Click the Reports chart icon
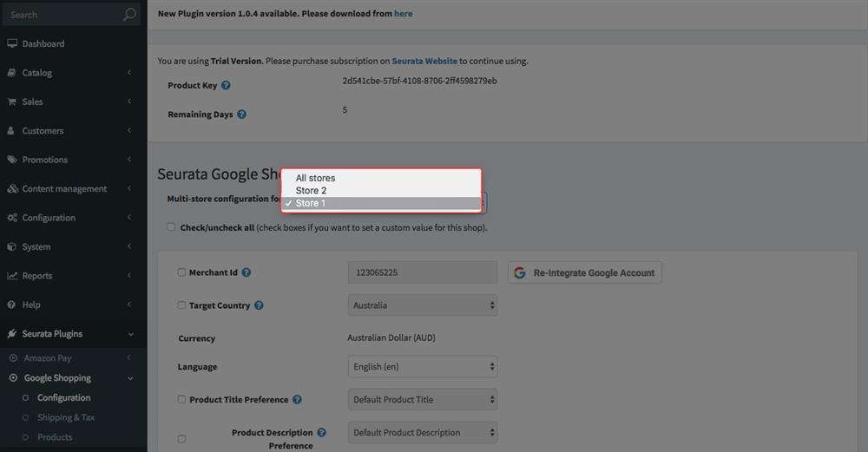 [x=12, y=276]
